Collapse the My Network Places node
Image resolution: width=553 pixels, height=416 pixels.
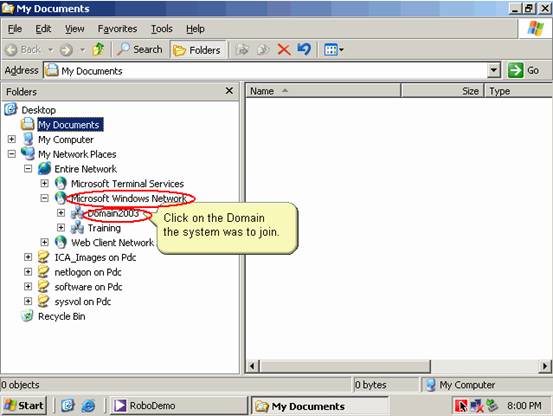click(12, 154)
